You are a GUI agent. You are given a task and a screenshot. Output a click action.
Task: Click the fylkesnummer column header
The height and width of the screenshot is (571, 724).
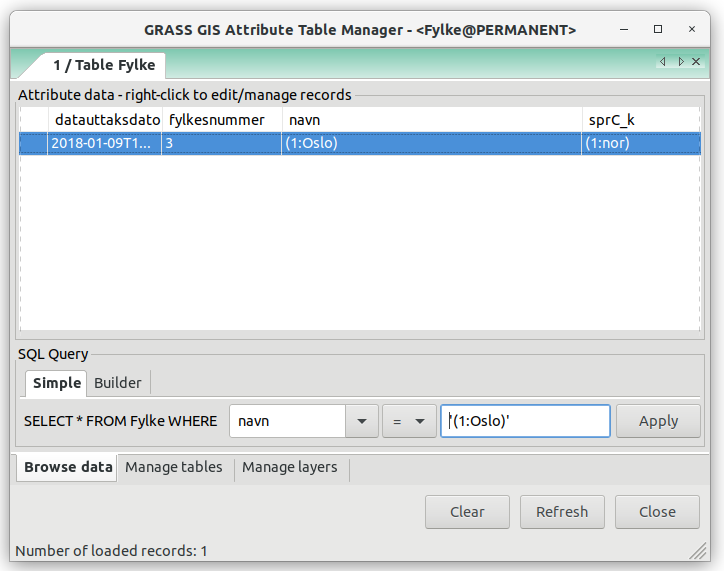point(222,120)
